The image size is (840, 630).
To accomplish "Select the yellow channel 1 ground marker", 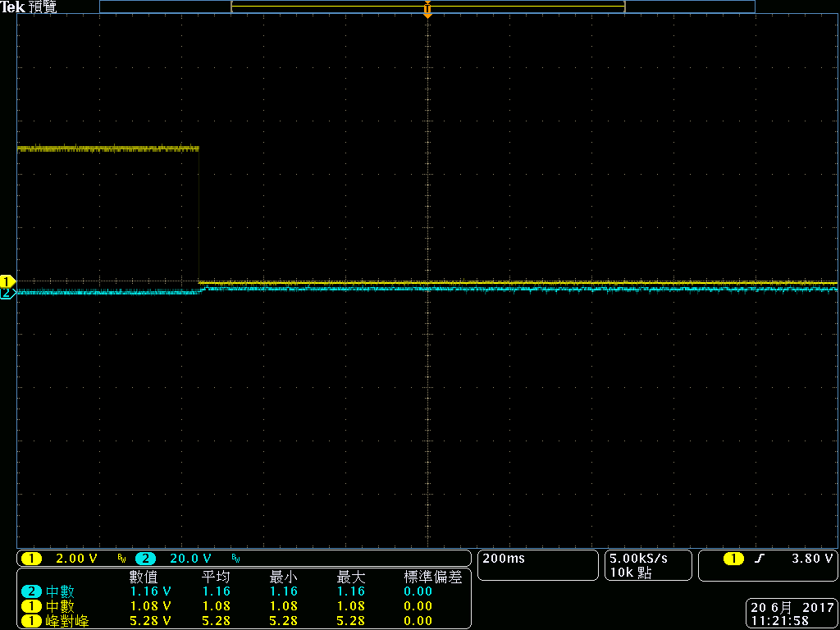I will pos(8,281).
